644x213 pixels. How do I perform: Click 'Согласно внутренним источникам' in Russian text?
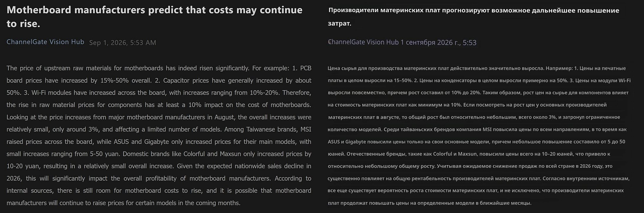(586, 178)
